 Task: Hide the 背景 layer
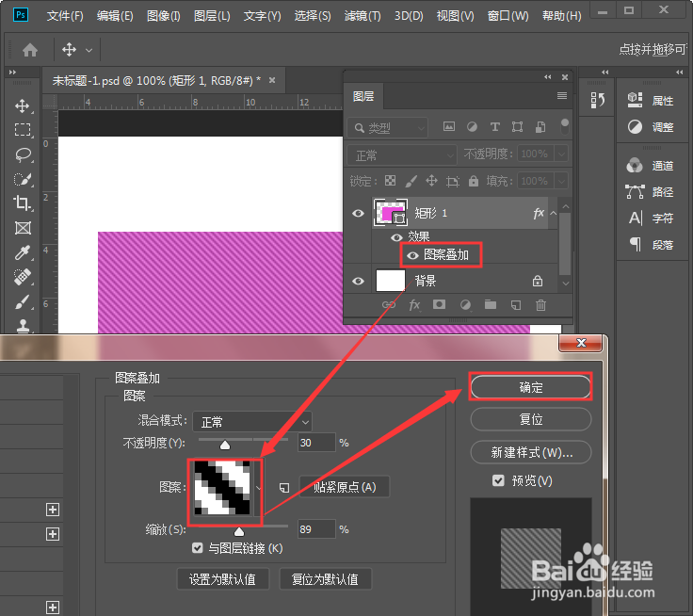358,281
